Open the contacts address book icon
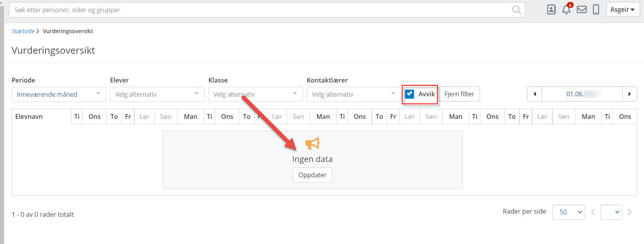Image resolution: width=644 pixels, height=244 pixels. tap(551, 10)
